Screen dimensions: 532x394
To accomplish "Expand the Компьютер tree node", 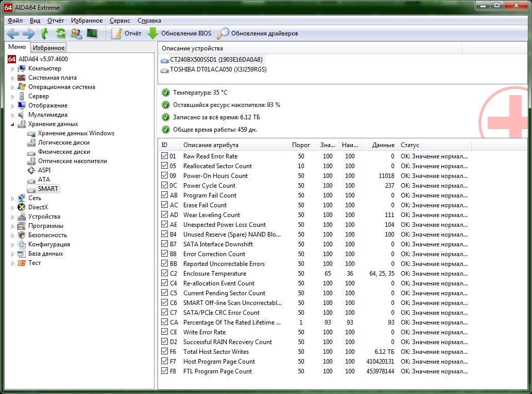I will point(13,69).
